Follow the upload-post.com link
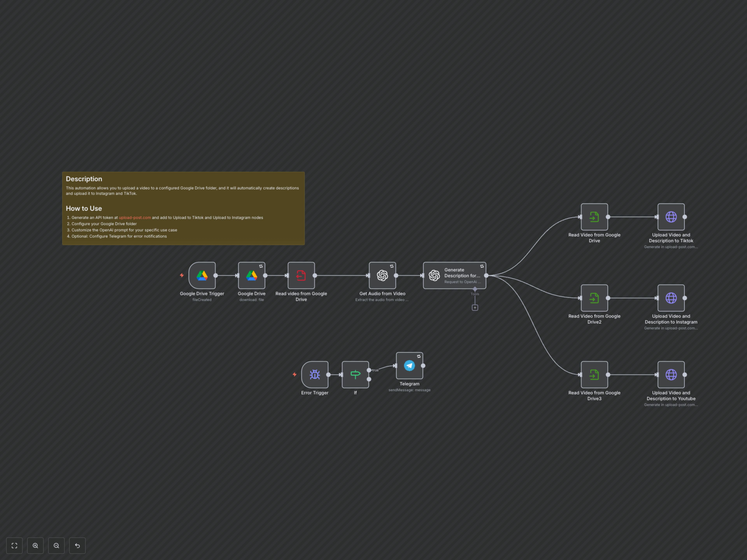 pyautogui.click(x=135, y=218)
